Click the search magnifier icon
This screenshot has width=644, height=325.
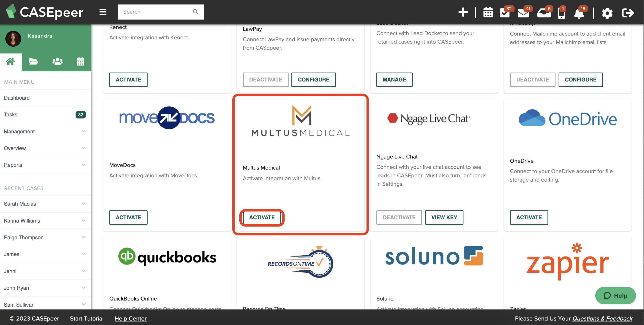[196, 12]
